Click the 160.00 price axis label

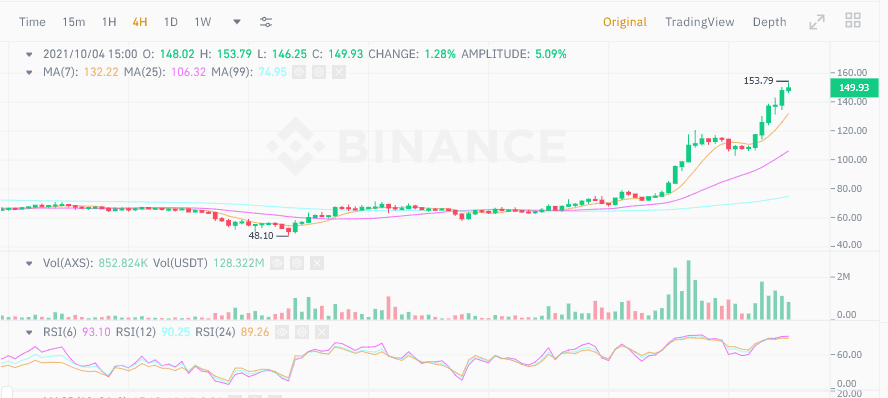click(x=852, y=73)
